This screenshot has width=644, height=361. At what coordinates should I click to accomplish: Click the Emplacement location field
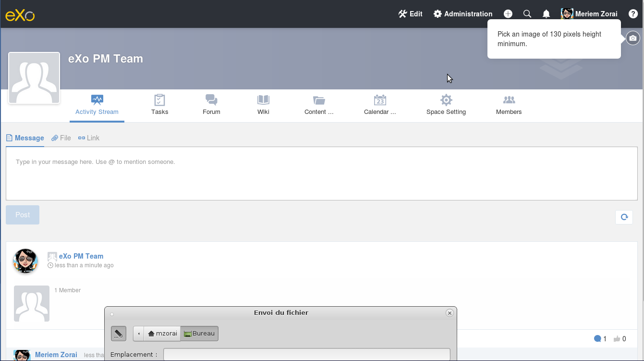pyautogui.click(x=307, y=355)
